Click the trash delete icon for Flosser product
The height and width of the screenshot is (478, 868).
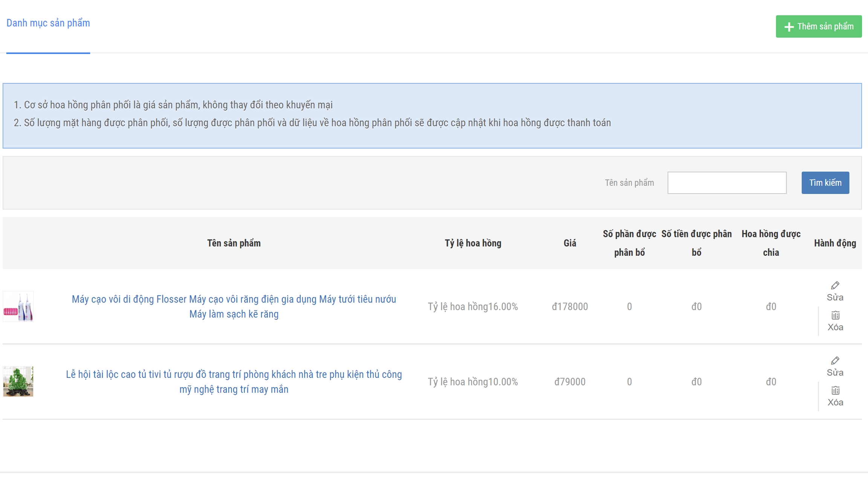tap(835, 315)
